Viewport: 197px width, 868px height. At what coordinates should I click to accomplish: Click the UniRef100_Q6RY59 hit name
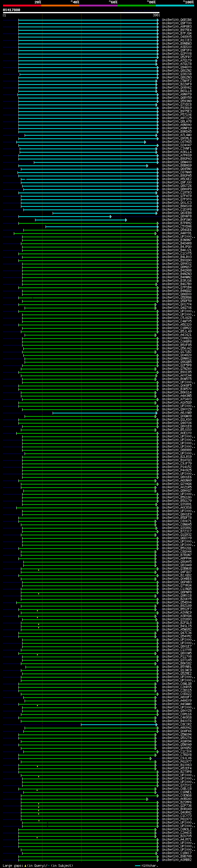point(176,98)
